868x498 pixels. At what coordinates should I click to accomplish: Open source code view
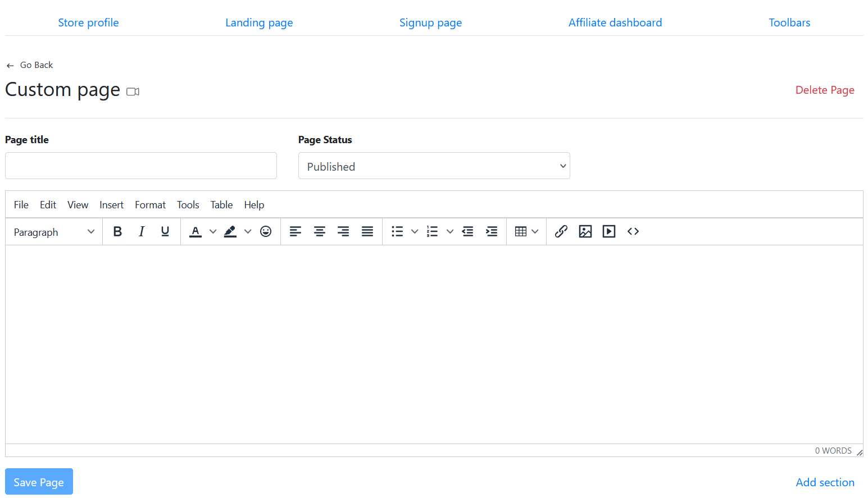(633, 231)
